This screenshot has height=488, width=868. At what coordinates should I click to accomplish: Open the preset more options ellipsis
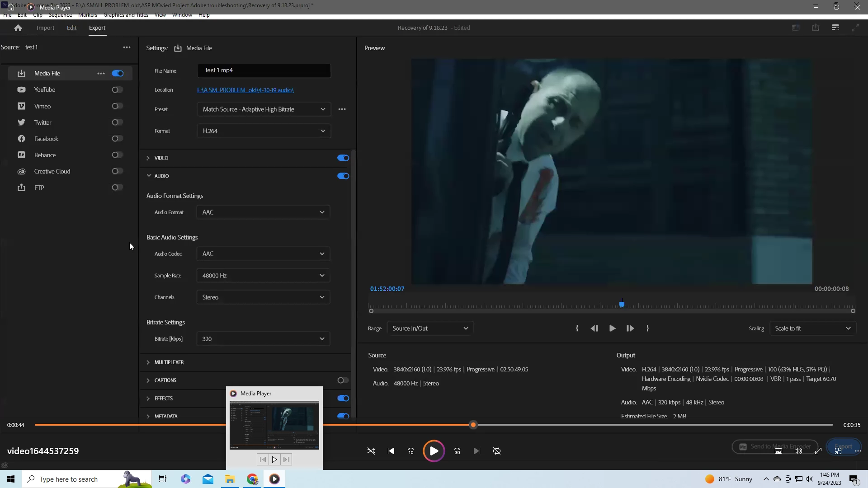342,109
